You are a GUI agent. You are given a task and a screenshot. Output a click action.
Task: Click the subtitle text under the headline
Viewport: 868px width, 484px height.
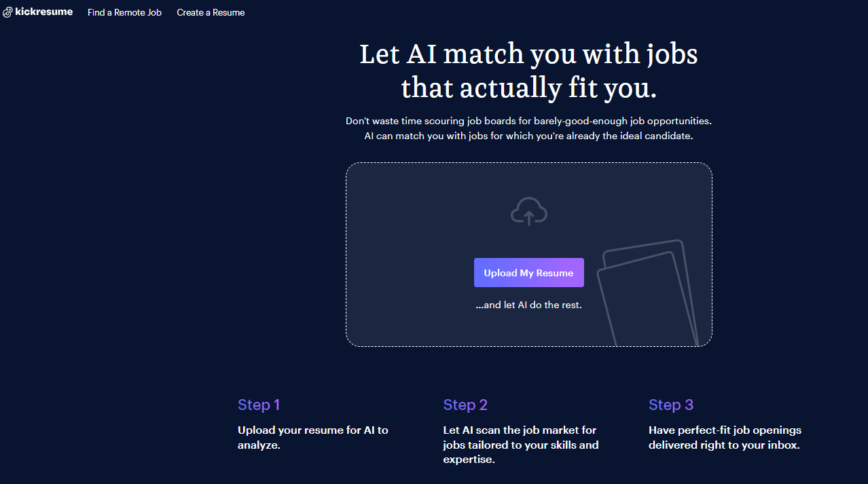coord(528,128)
